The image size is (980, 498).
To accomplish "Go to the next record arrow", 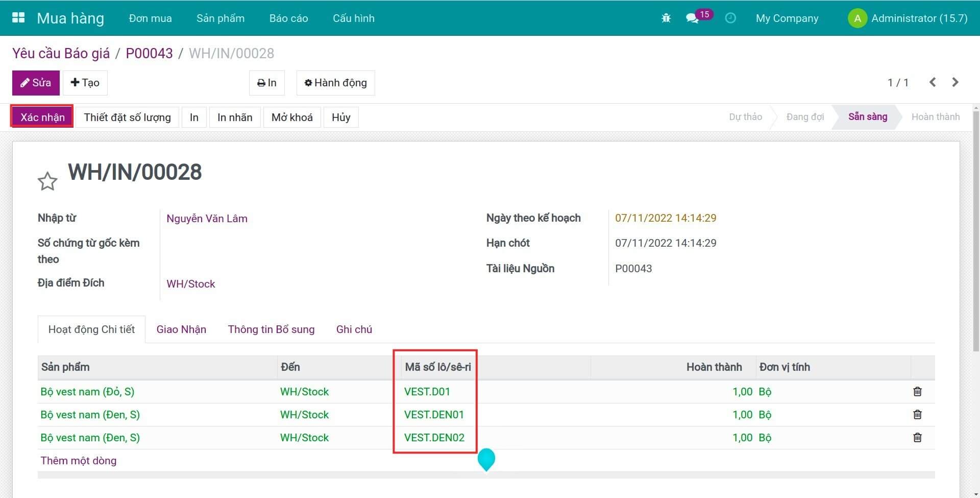I will 955,82.
